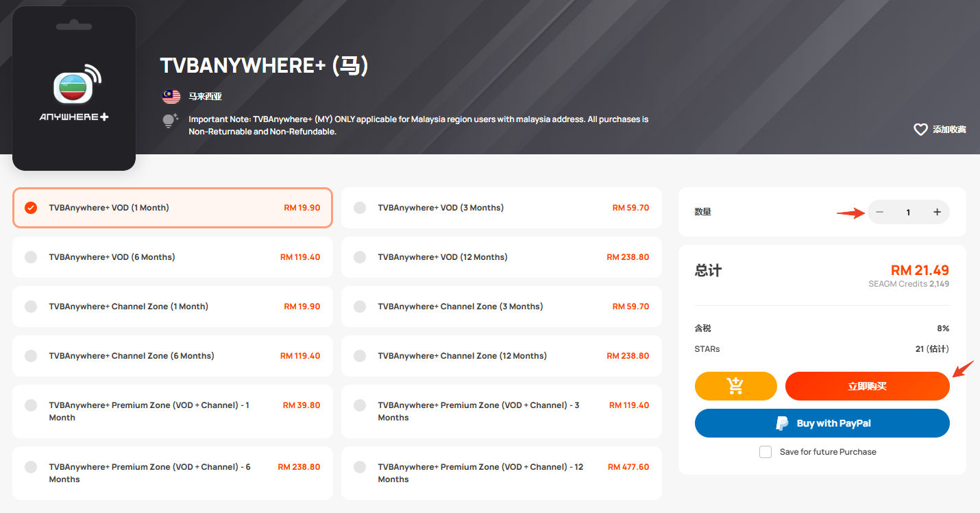Select TVBAnywhere+ VOD (12 Months) option

pyautogui.click(x=502, y=257)
